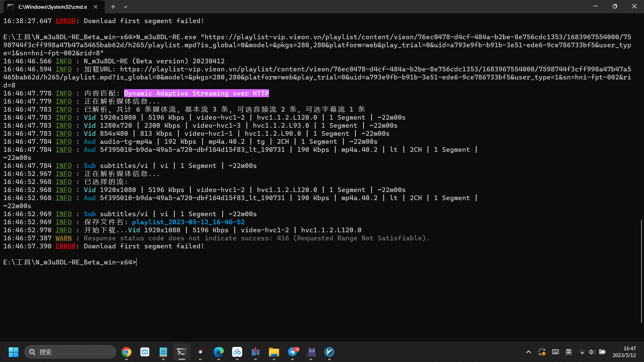This screenshot has height=362, width=644.
Task: Open the red-blue map app taskbar icon
Action: [x=256, y=352]
